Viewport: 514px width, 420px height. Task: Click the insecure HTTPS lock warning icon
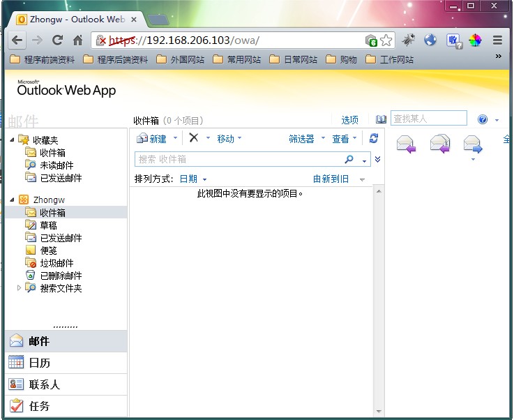click(x=101, y=40)
